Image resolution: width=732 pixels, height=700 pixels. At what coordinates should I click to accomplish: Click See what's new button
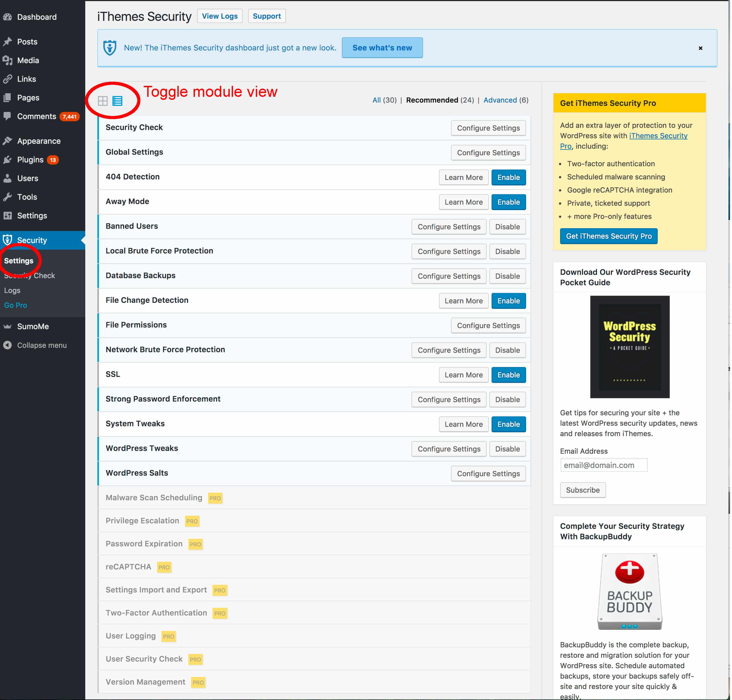382,48
